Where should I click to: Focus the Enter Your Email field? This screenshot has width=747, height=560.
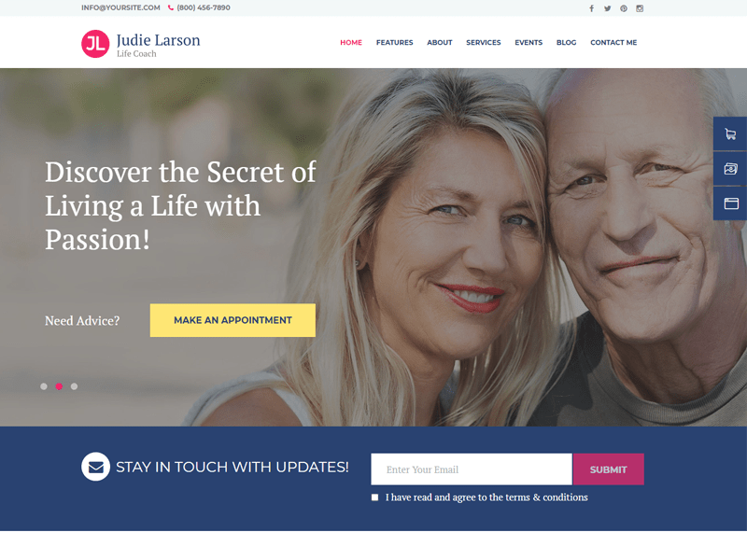472,469
